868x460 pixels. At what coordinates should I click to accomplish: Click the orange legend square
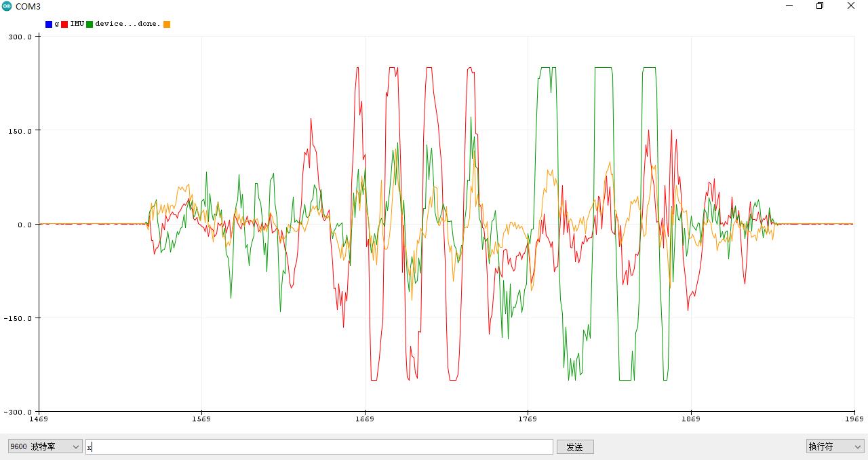[167, 24]
